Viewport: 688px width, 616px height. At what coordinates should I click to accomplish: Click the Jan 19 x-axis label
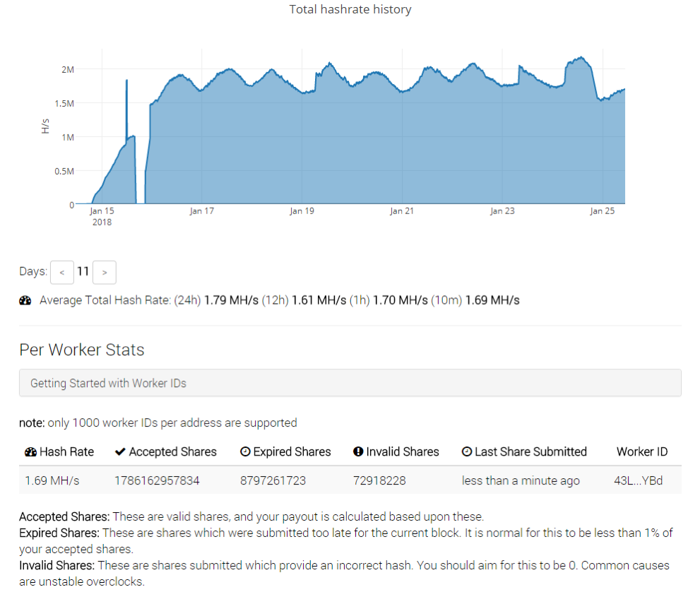click(302, 211)
